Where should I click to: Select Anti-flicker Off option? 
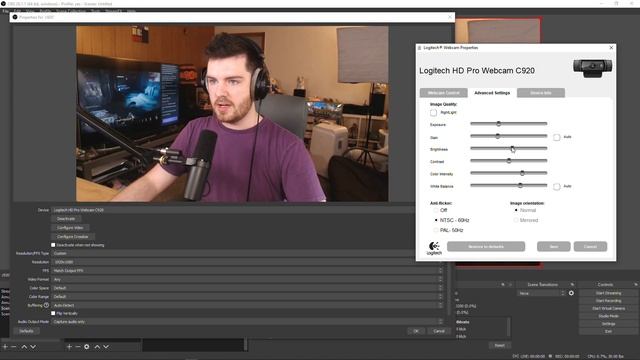436,210
